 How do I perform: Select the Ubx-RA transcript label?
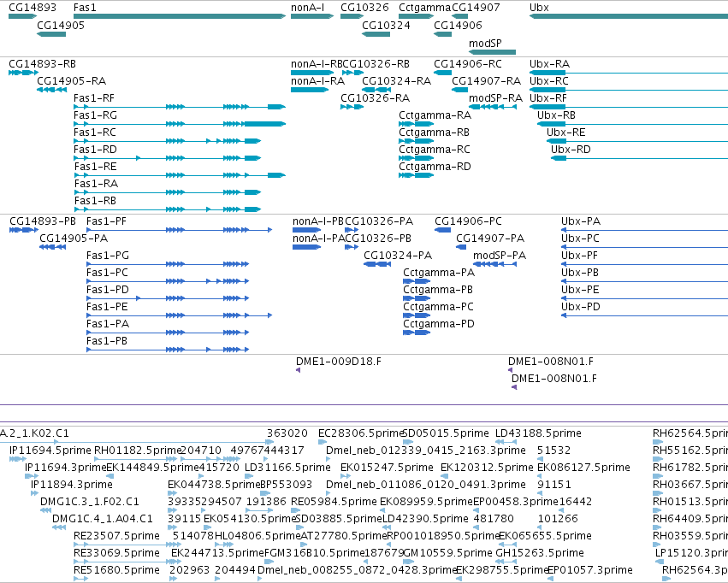point(550,63)
